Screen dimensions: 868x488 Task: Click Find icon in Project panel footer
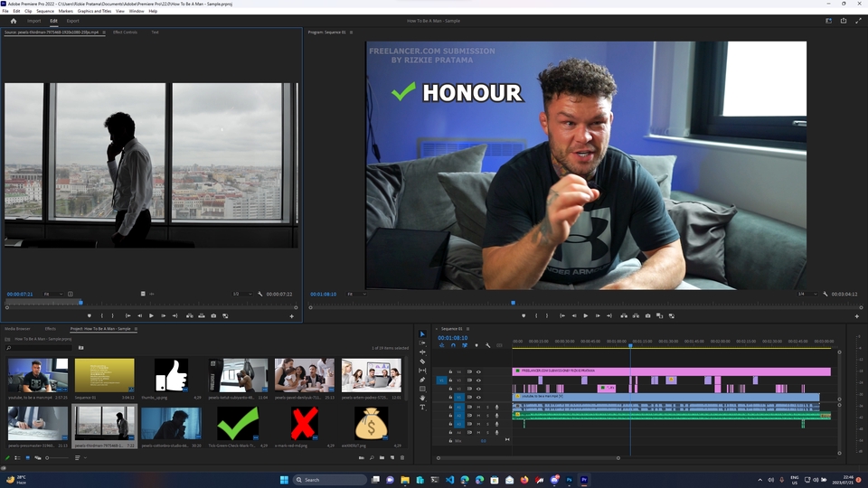pyautogui.click(x=372, y=457)
